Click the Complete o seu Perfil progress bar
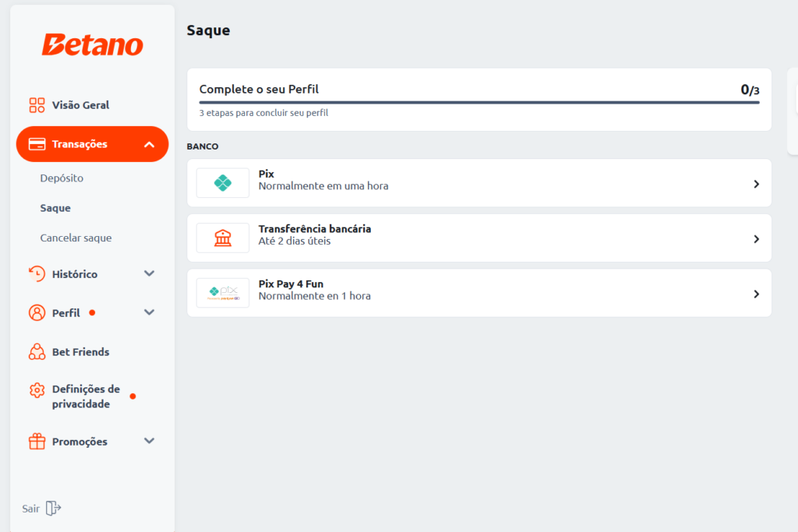Image resolution: width=798 pixels, height=532 pixels. pos(479,102)
